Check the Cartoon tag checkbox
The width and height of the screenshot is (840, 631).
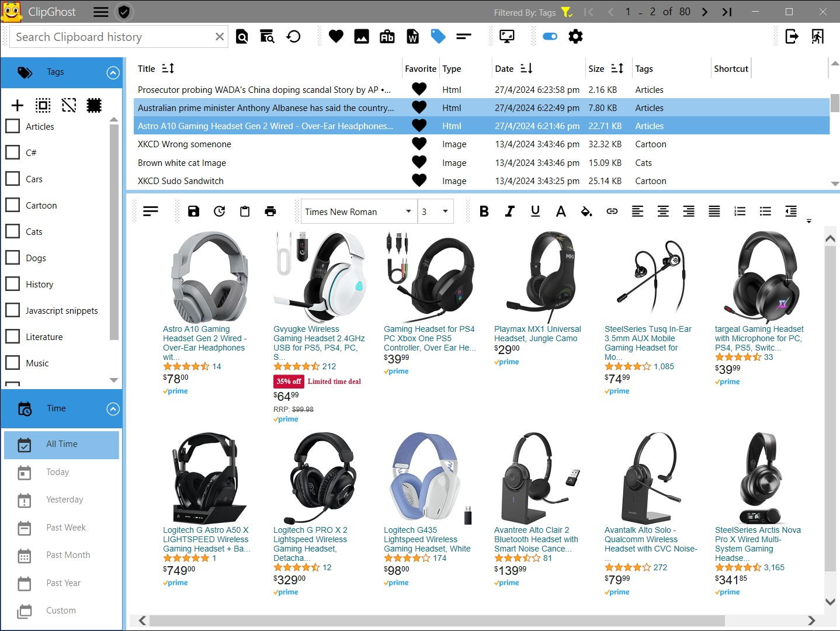[x=13, y=205]
